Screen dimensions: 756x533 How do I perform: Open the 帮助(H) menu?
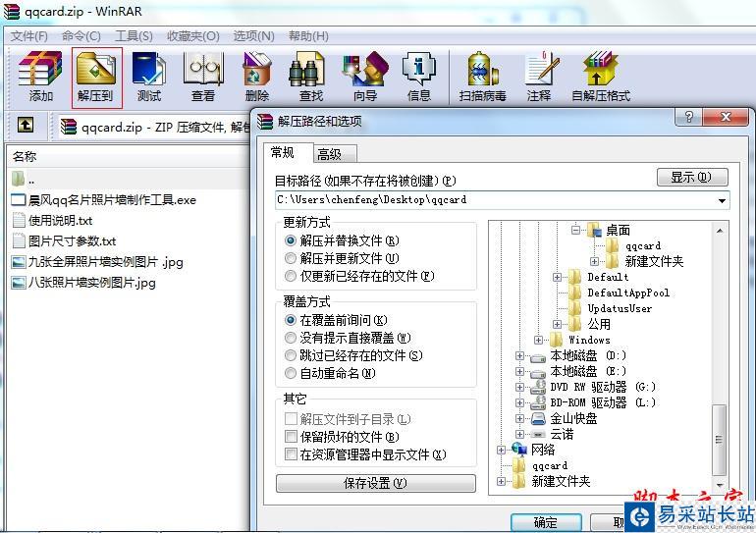[308, 36]
